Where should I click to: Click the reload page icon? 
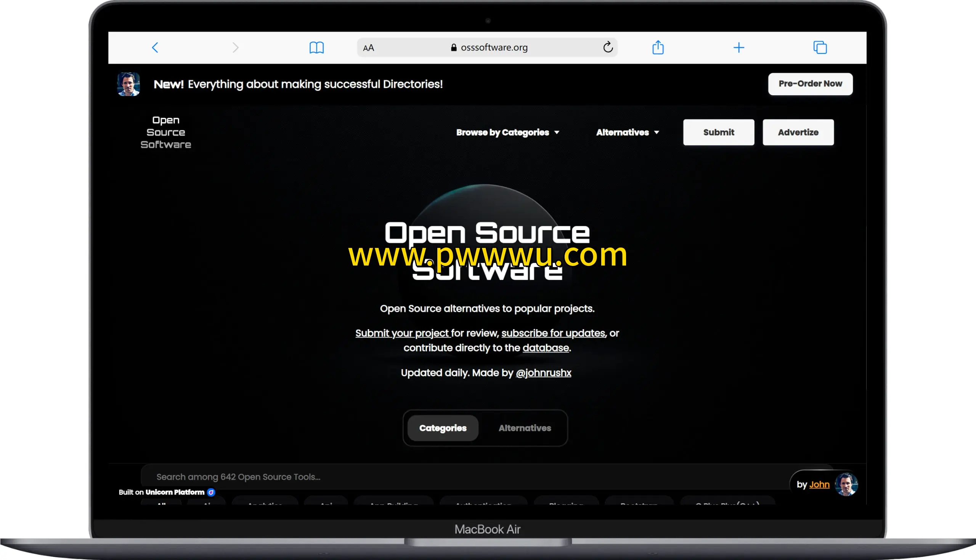tap(608, 47)
